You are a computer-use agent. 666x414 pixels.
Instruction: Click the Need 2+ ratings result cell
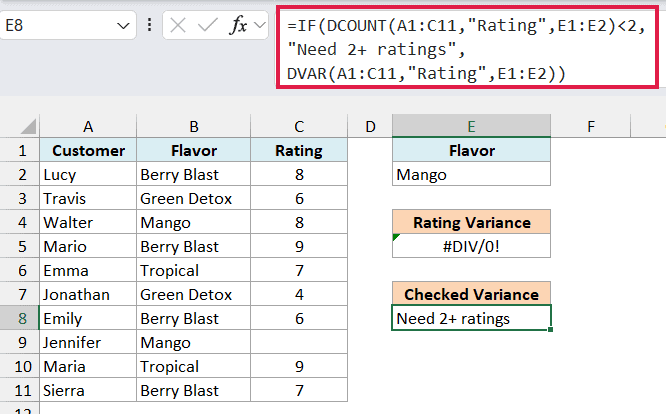pos(471,318)
